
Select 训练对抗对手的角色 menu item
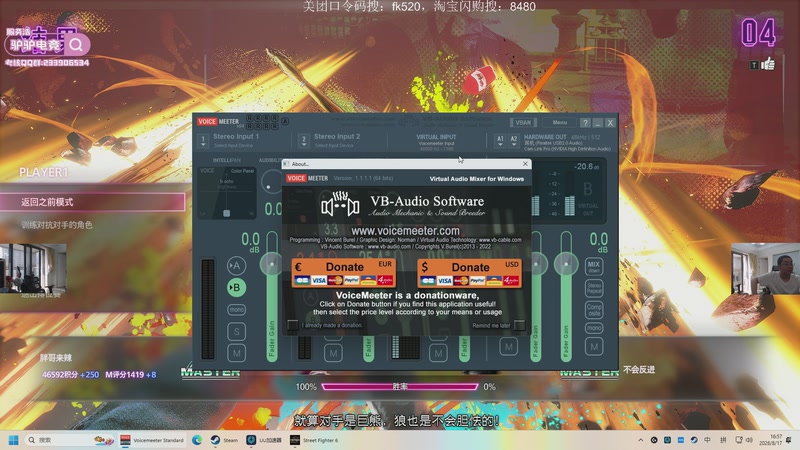click(57, 225)
